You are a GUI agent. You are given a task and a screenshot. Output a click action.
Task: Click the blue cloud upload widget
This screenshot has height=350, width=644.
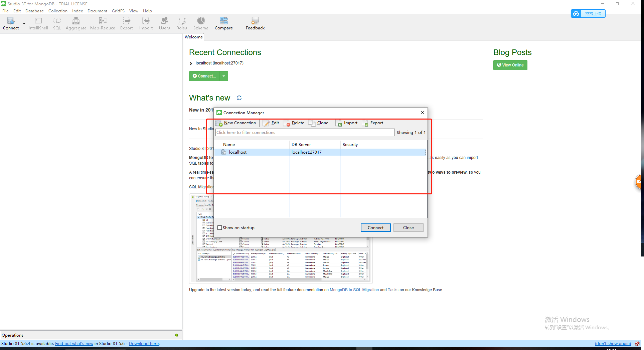point(588,13)
